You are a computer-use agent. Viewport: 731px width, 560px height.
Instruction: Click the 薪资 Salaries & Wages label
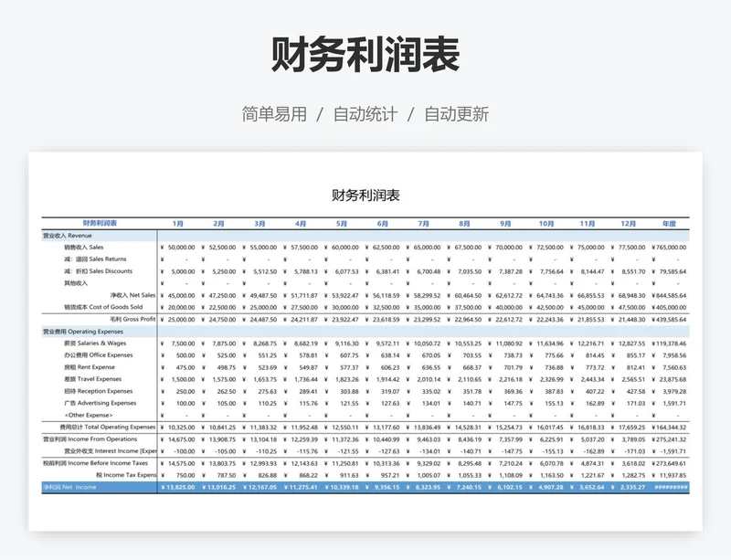click(x=95, y=343)
